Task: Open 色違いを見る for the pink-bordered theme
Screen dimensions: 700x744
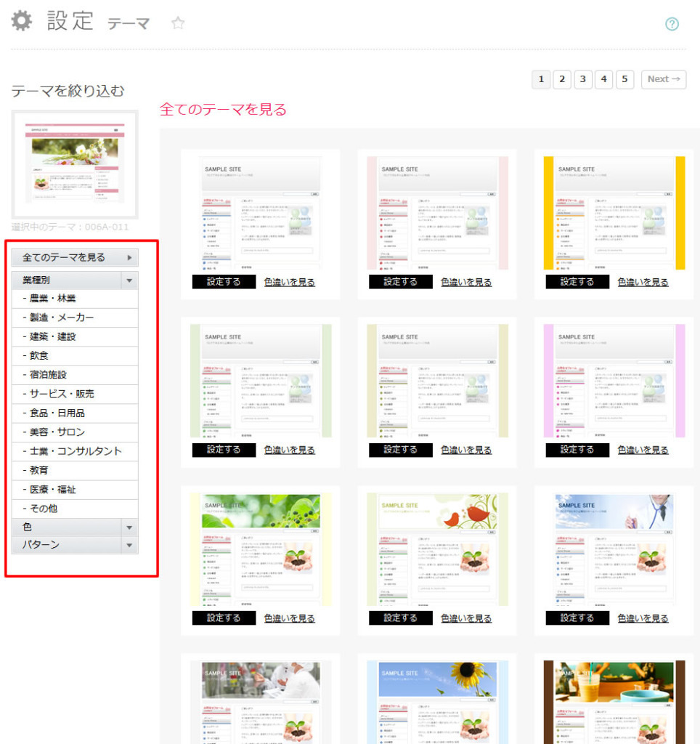Action: (x=466, y=282)
